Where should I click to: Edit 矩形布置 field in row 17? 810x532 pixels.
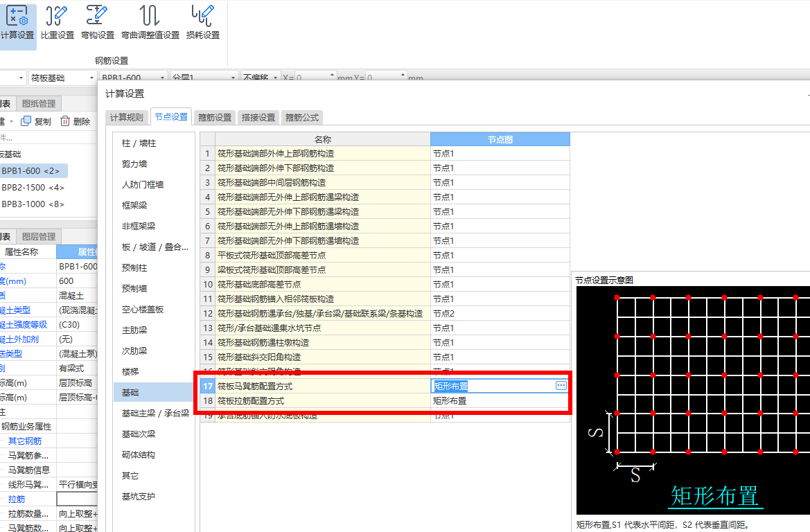click(x=493, y=386)
